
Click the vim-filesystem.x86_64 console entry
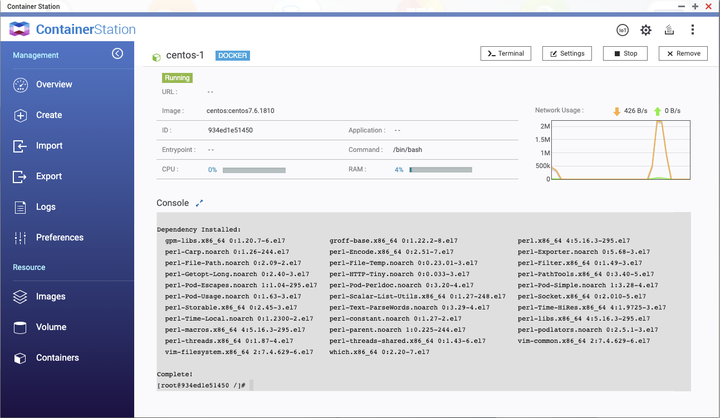[239, 352]
